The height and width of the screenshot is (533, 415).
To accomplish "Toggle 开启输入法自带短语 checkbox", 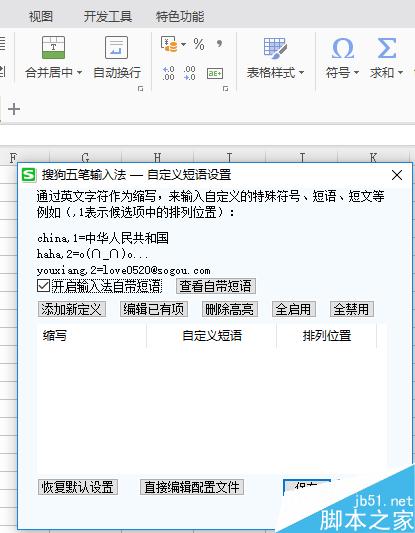I will [x=44, y=286].
